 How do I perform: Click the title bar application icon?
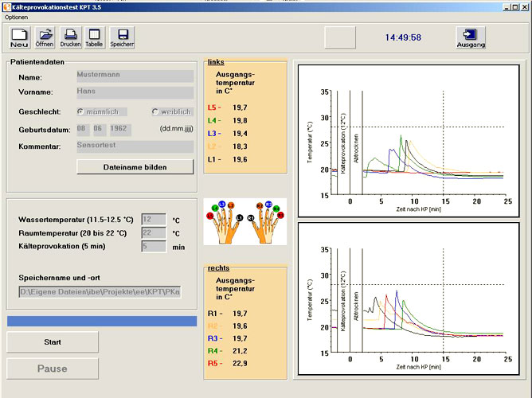pyautogui.click(x=7, y=6)
